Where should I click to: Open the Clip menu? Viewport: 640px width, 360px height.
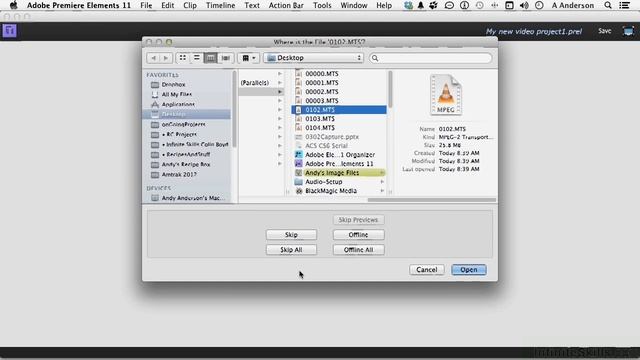click(190, 5)
